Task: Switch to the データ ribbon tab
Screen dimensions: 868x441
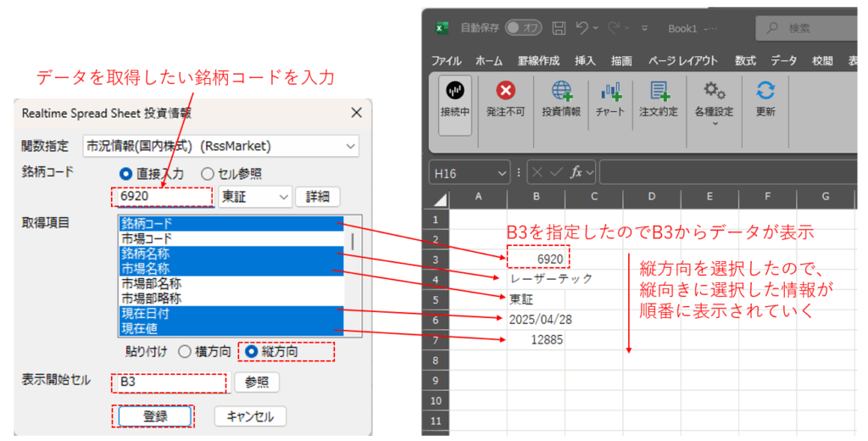Action: [x=784, y=61]
